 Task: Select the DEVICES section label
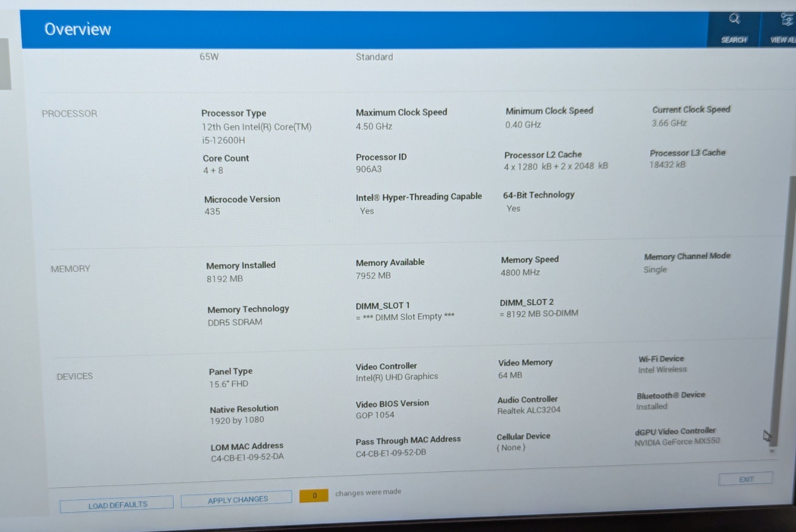click(x=75, y=376)
